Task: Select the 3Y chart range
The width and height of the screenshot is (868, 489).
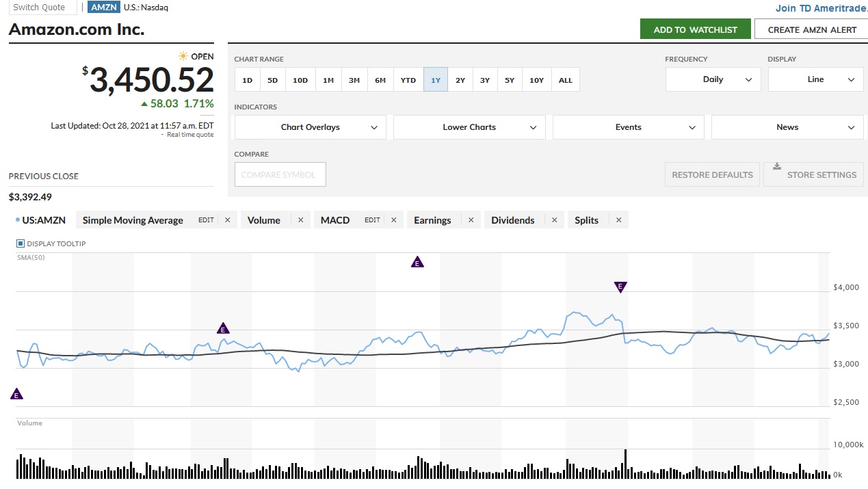Action: click(x=485, y=80)
